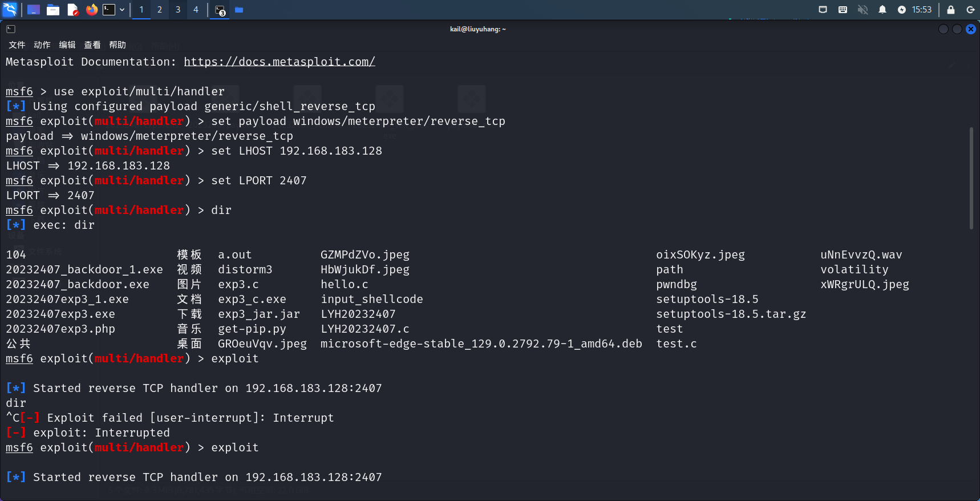
Task: Launch the file manager from the panel
Action: pos(53,10)
